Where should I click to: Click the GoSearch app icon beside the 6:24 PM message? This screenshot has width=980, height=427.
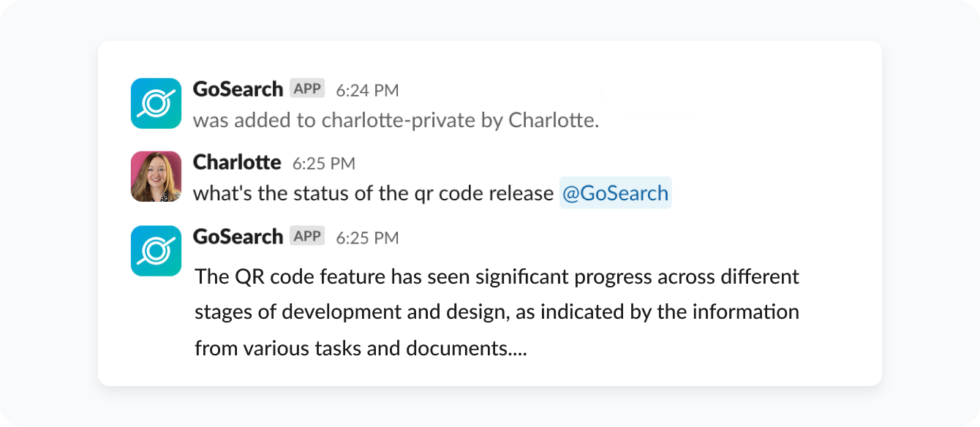pyautogui.click(x=156, y=103)
